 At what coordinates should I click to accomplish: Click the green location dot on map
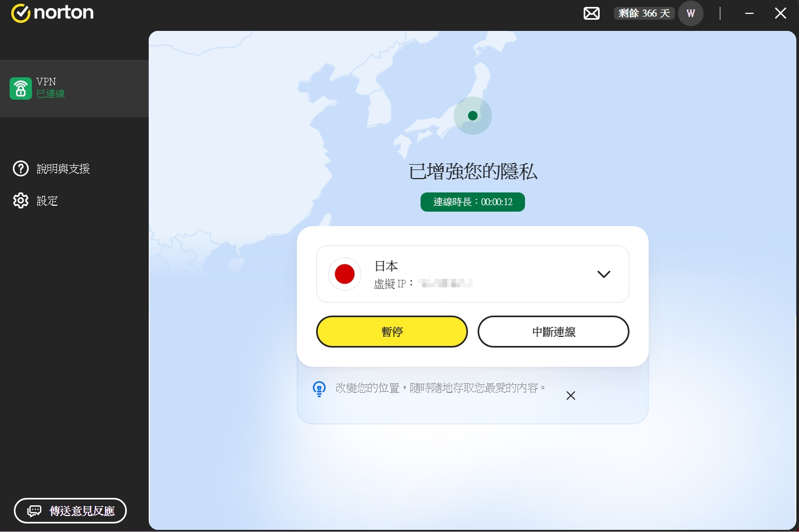(x=472, y=116)
